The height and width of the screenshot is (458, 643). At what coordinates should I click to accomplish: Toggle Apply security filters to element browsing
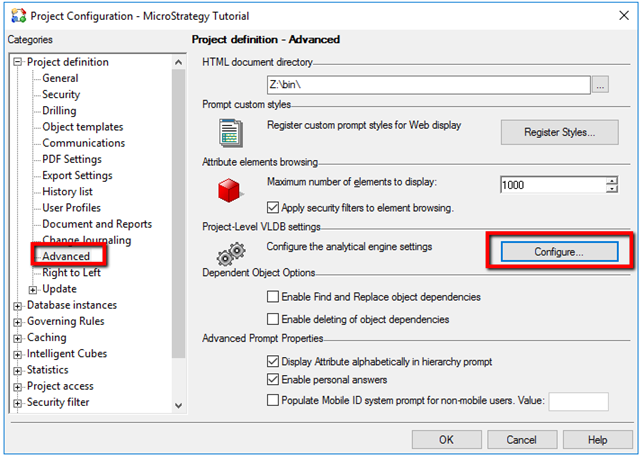pyautogui.click(x=274, y=208)
